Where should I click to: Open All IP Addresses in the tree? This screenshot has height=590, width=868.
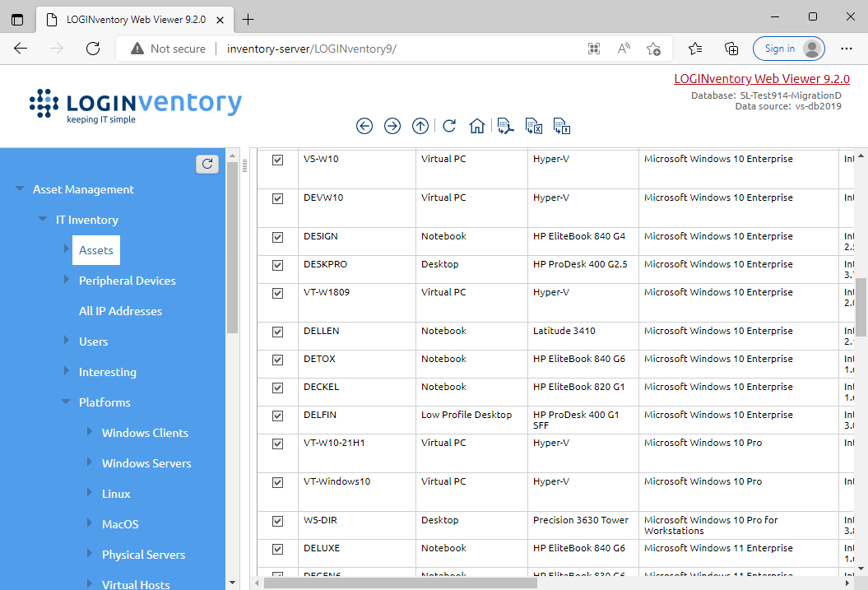[121, 311]
